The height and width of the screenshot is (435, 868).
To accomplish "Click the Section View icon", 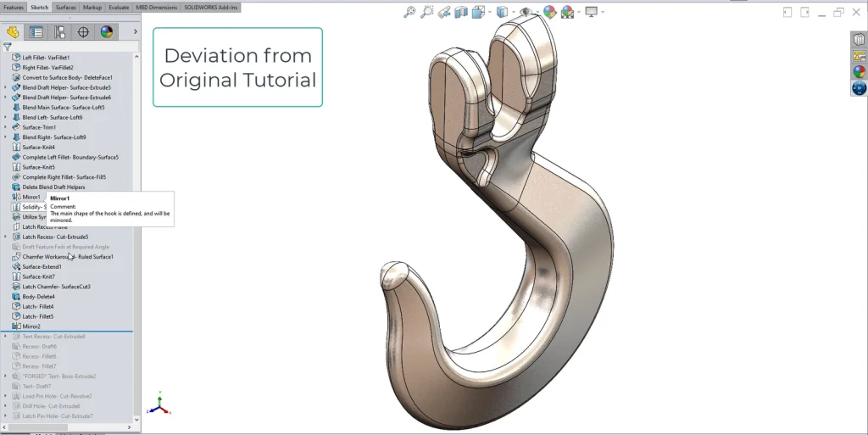I will click(462, 12).
